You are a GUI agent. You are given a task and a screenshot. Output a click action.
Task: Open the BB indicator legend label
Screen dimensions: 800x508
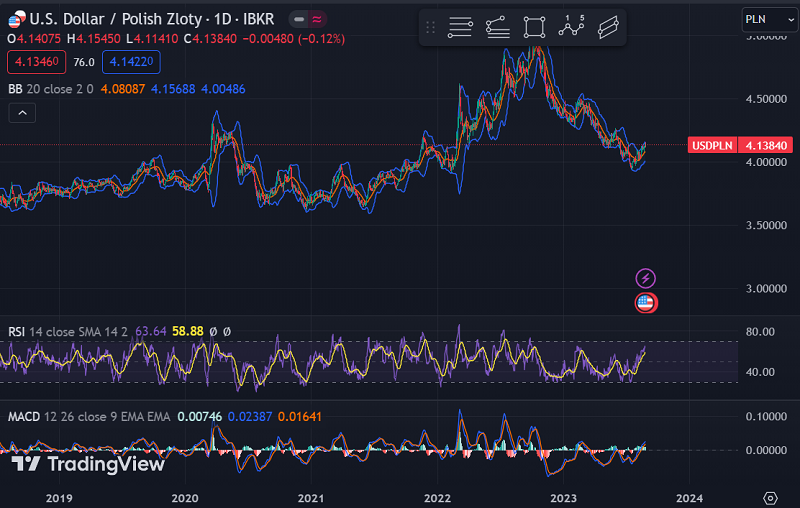point(15,89)
